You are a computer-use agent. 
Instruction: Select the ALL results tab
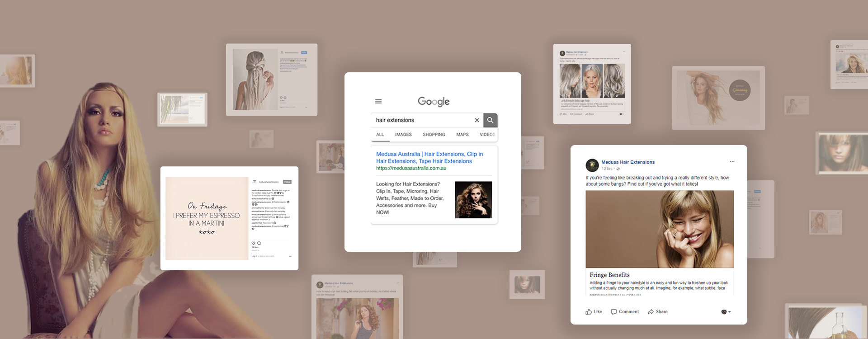pos(380,135)
